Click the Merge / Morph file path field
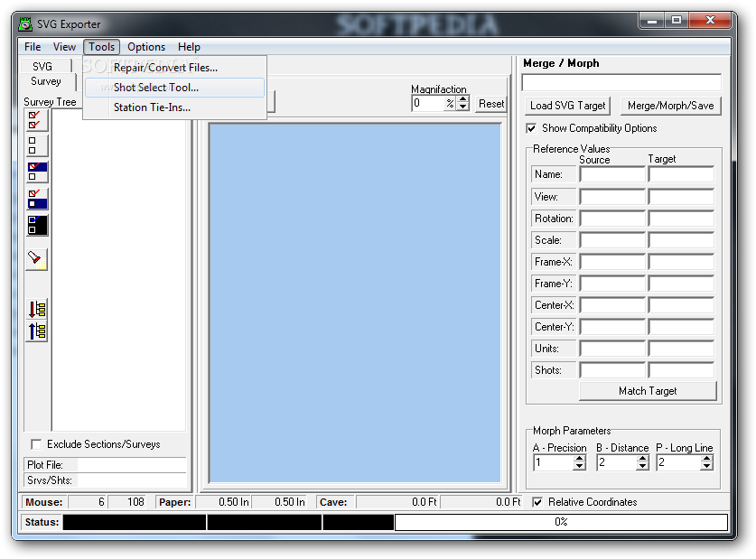Image resolution: width=756 pixels, height=559 pixels. coord(621,82)
